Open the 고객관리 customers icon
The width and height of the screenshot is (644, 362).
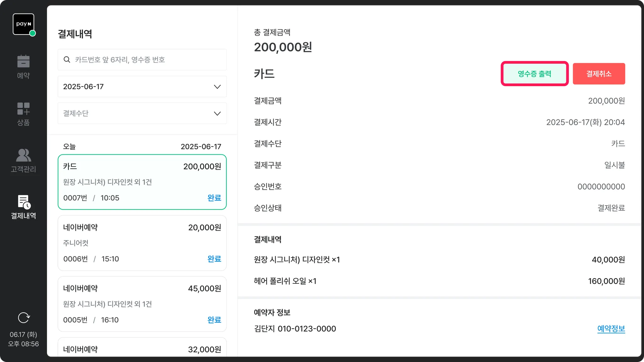tap(23, 155)
